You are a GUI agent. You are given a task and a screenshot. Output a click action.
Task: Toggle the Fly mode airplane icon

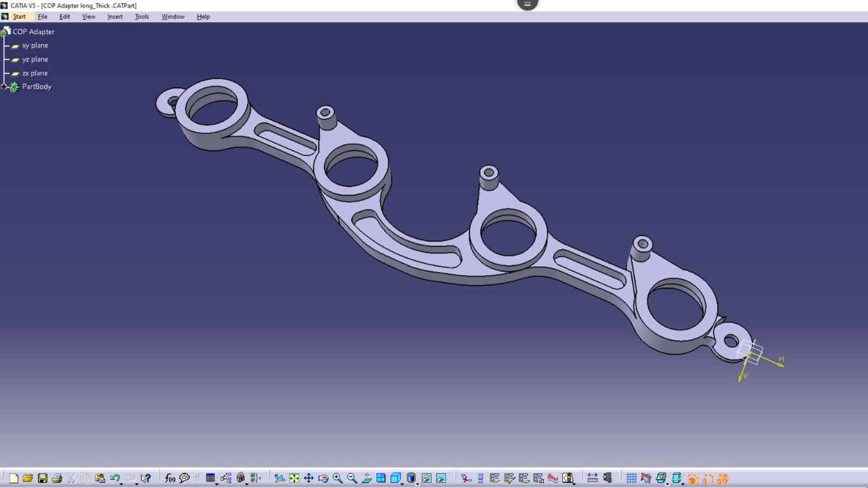point(280,478)
